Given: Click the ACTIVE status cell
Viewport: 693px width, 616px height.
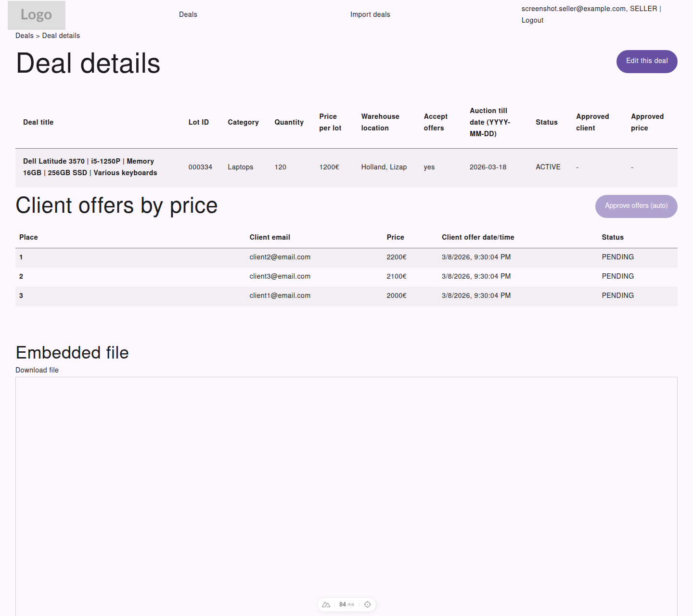Looking at the screenshot, I should pos(548,167).
